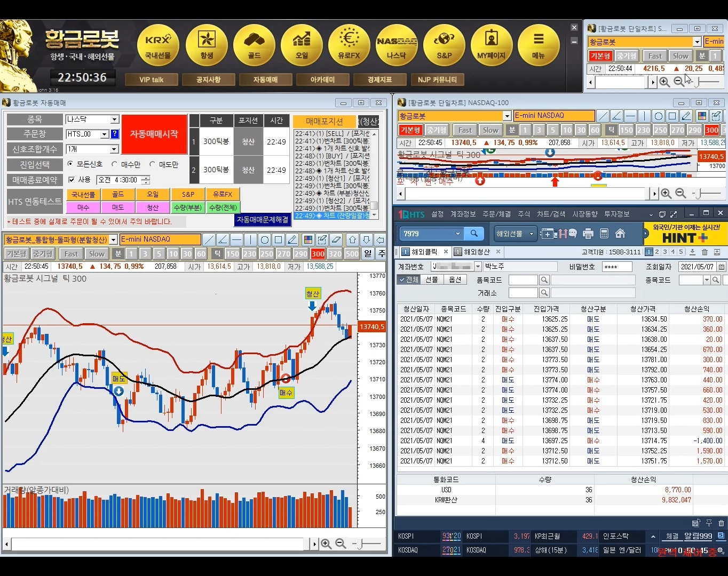
Task: Expand 해외선물 dropdown in HTS toolbar
Action: 531,234
